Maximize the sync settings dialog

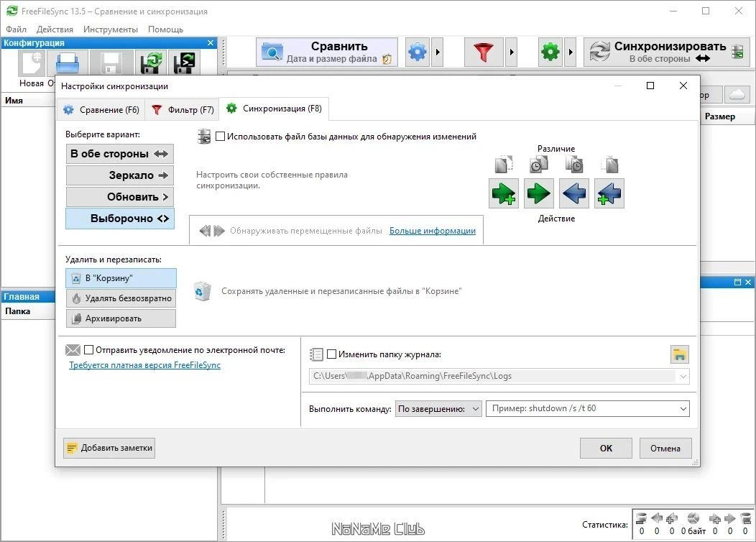[x=650, y=86]
